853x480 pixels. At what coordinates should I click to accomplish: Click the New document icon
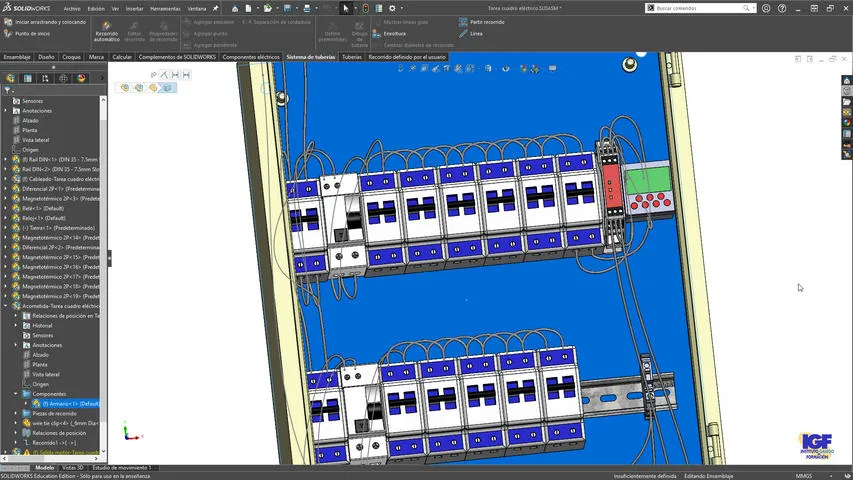[248, 8]
